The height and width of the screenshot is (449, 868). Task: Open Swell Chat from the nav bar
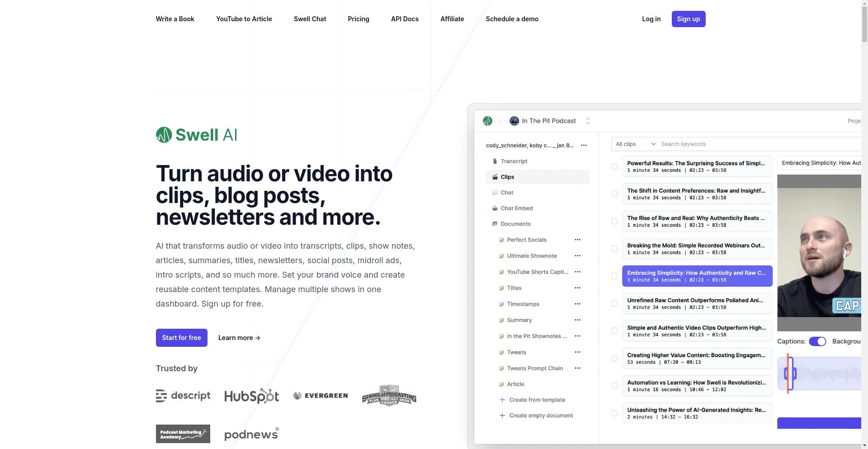click(x=310, y=19)
